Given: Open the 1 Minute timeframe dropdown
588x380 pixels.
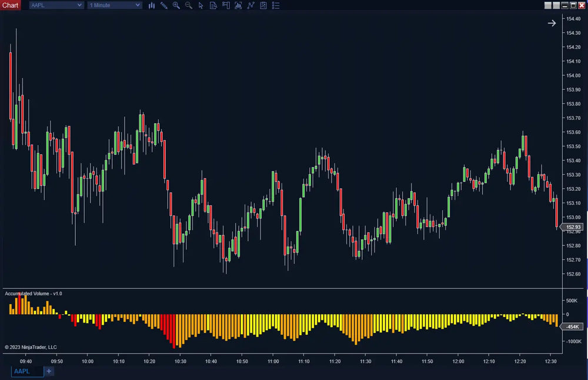Looking at the screenshot, I should coord(115,5).
